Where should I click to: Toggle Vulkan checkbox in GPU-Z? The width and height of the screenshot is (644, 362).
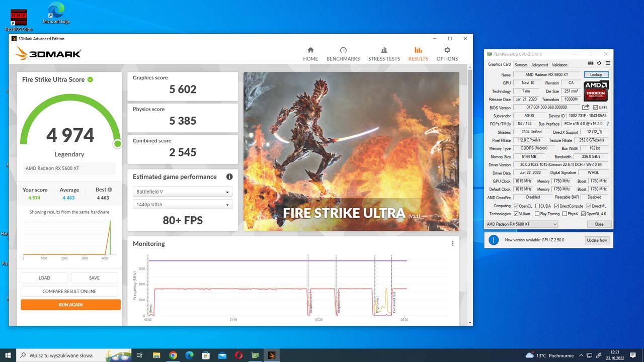tap(516, 214)
